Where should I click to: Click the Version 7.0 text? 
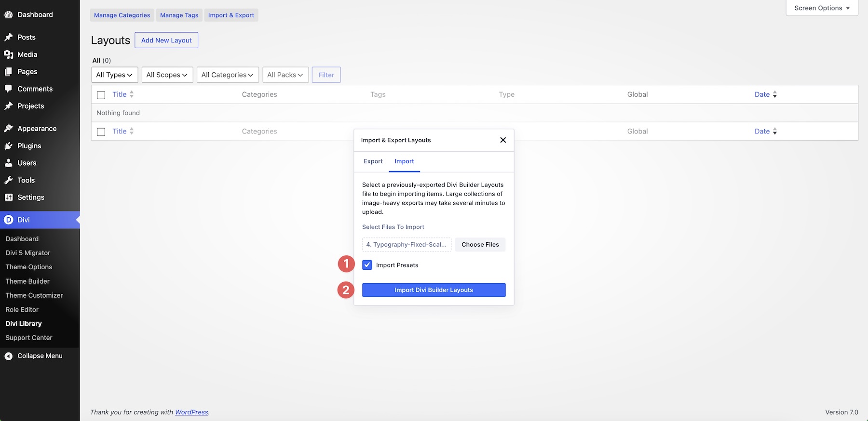point(841,412)
